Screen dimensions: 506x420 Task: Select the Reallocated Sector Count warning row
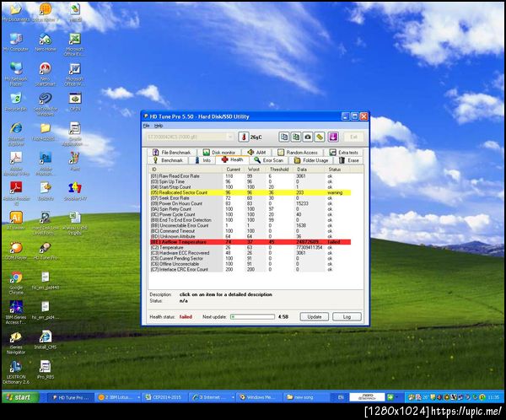pyautogui.click(x=250, y=193)
